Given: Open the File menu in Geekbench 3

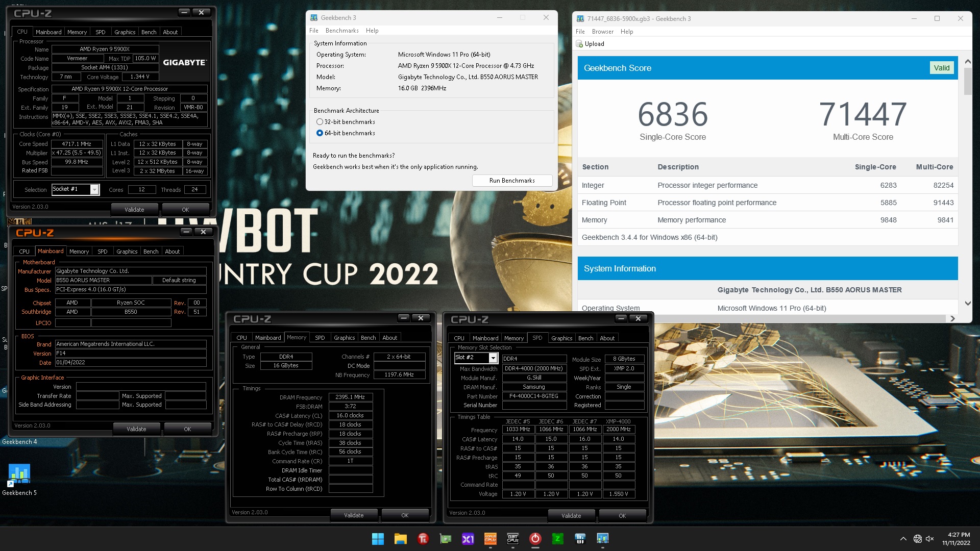Looking at the screenshot, I should coord(314,31).
